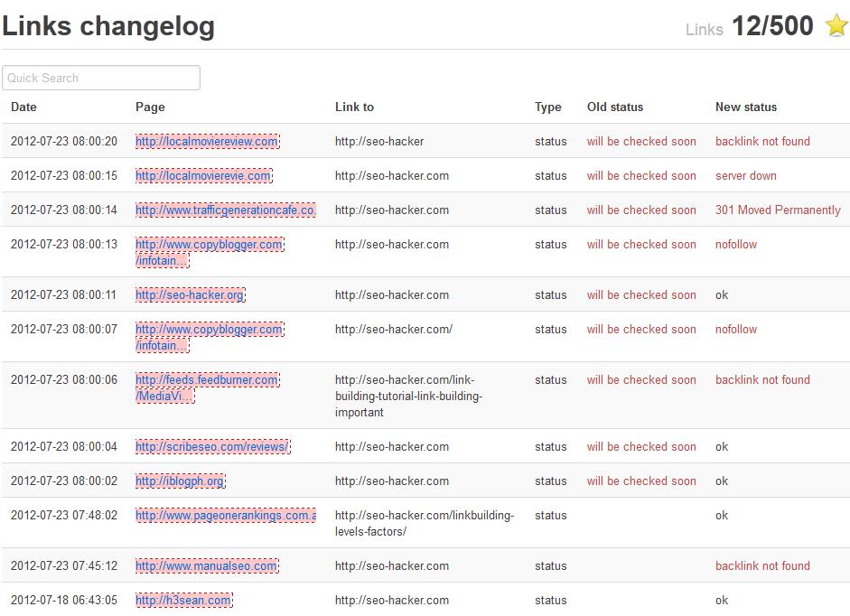Click the gold star icon beside the links count
Image resolution: width=850 pixels, height=616 pixels.
point(836,26)
